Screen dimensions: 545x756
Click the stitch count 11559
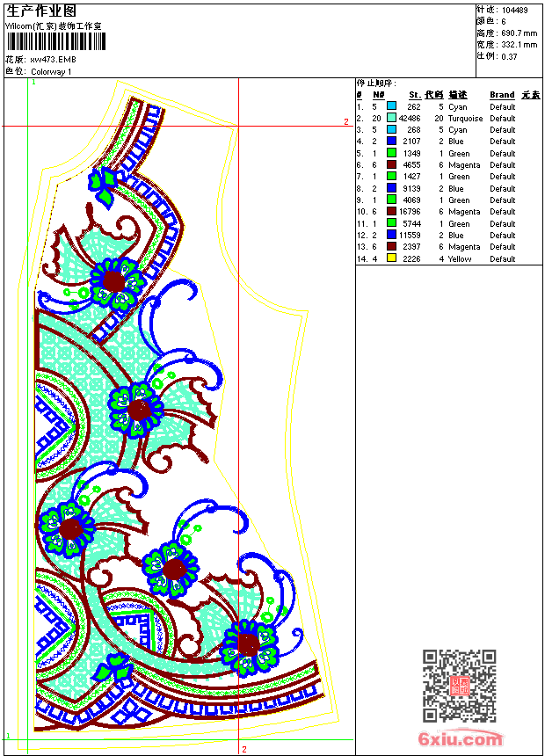[410, 236]
